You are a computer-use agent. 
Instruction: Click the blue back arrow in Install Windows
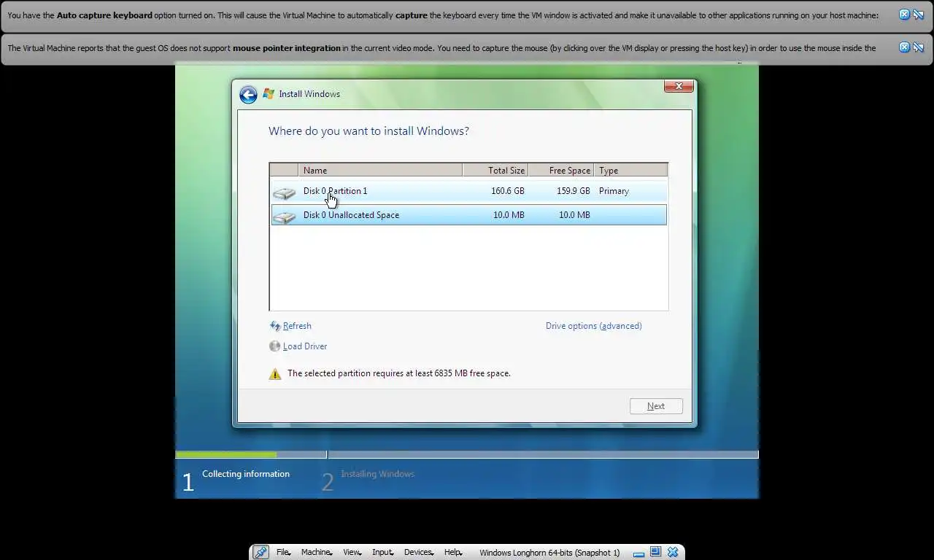pos(248,95)
